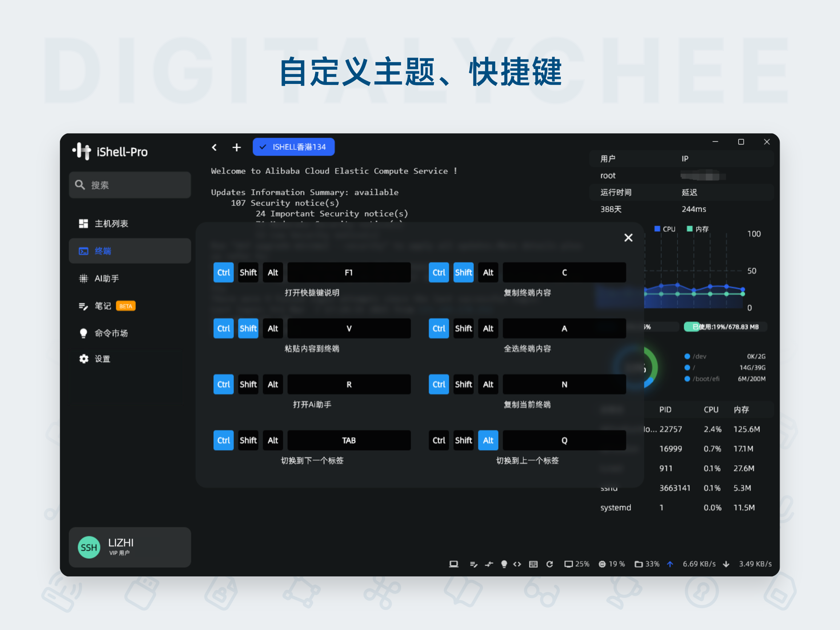Click the lightbulb tips icon in status bar
The image size is (840, 630).
504,564
